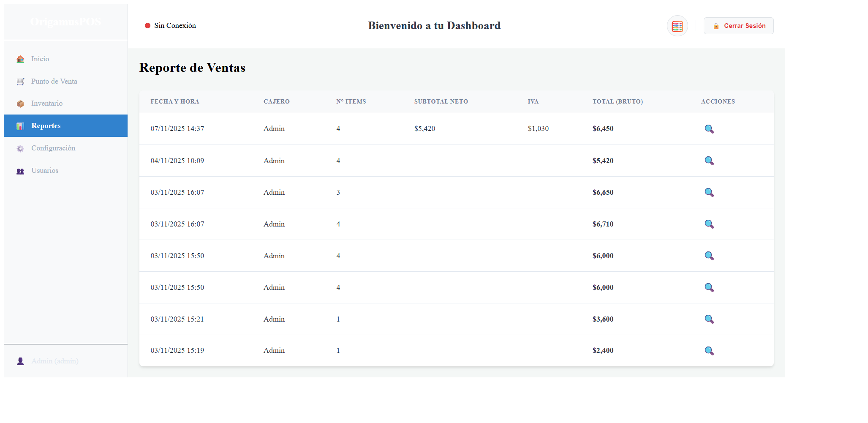Open details for the 04/11/2025 10:09 sale
Image resolution: width=868 pixels, height=423 pixels.
709,161
